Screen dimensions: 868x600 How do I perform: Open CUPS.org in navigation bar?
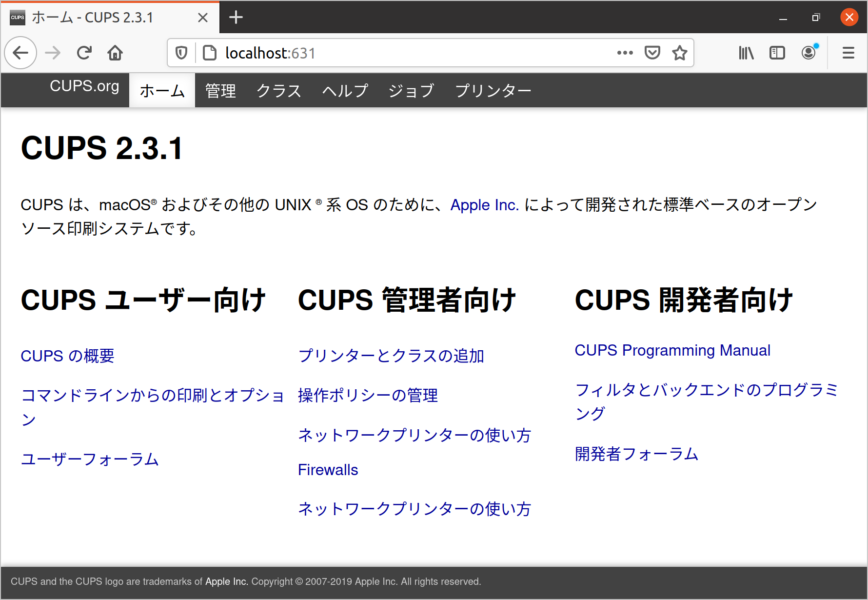pos(84,86)
